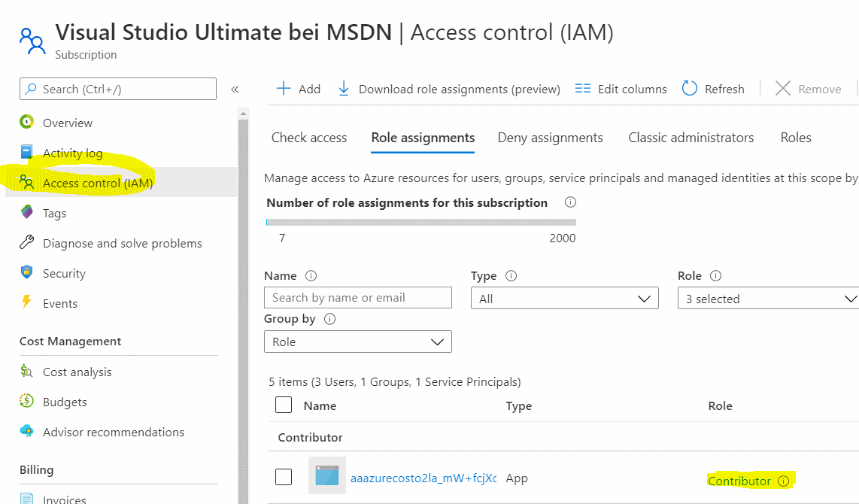Switch to the Classic administrators tab
The image size is (859, 504).
pyautogui.click(x=691, y=138)
